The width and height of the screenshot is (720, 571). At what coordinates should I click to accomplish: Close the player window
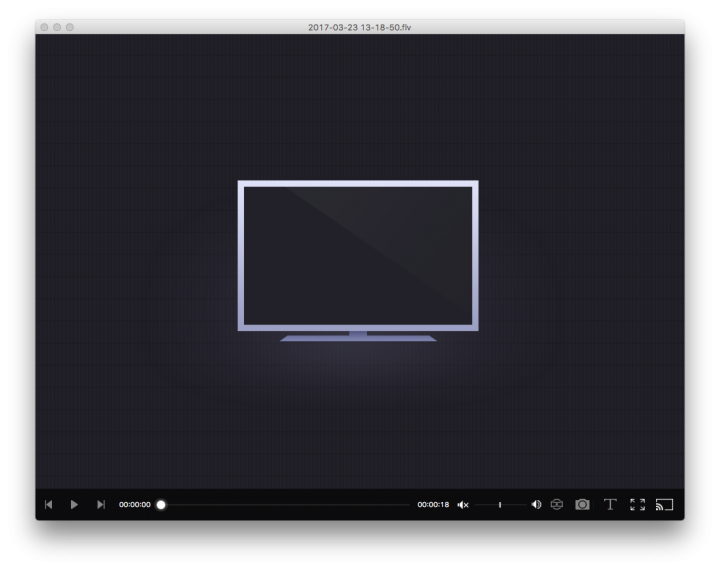(x=45, y=27)
